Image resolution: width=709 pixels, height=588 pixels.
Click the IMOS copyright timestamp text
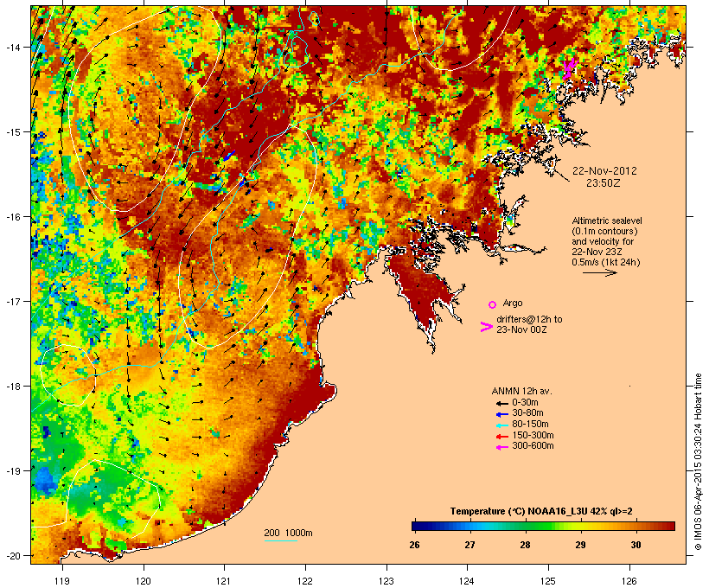pyautogui.click(x=698, y=462)
